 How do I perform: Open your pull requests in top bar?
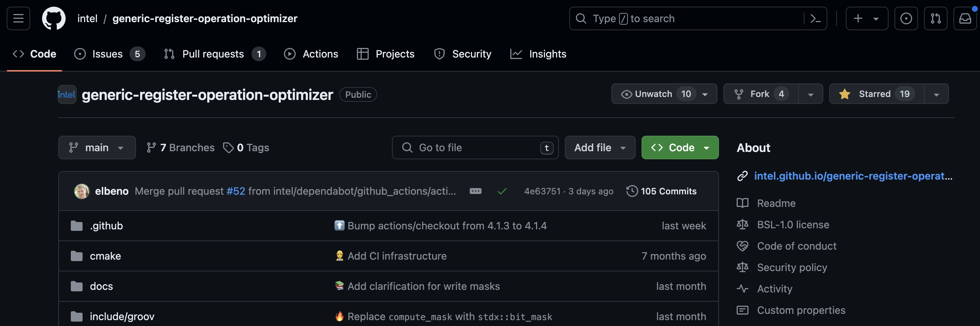pyautogui.click(x=935, y=18)
